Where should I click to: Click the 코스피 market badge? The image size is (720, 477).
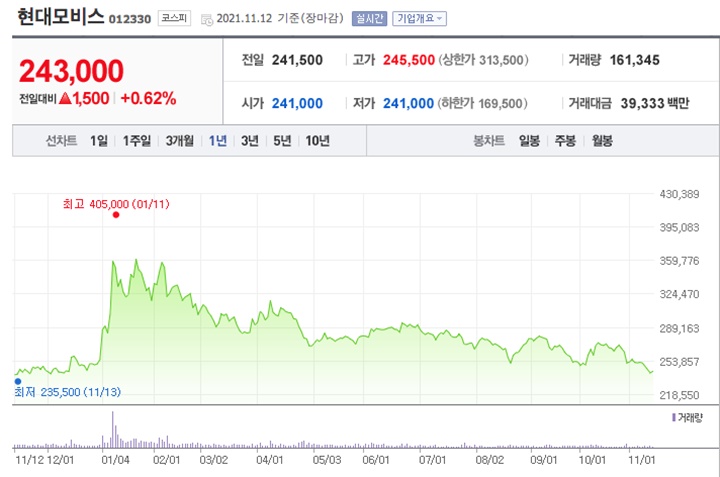pyautogui.click(x=174, y=18)
